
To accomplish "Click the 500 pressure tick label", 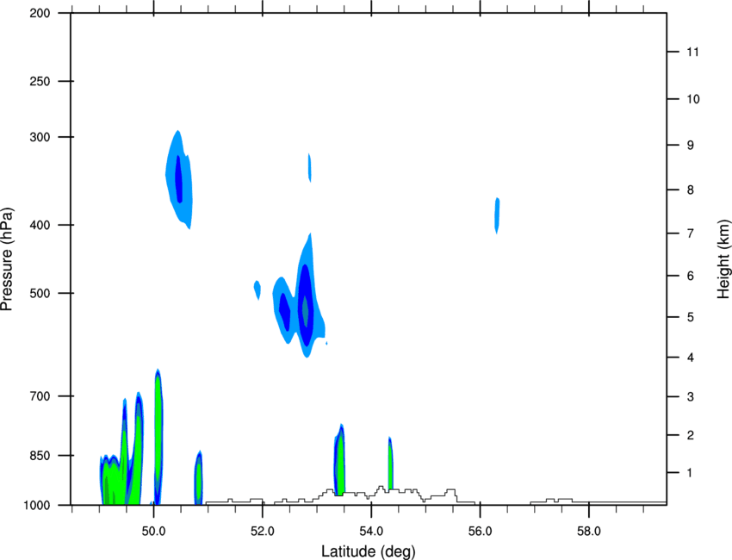I will [40, 293].
